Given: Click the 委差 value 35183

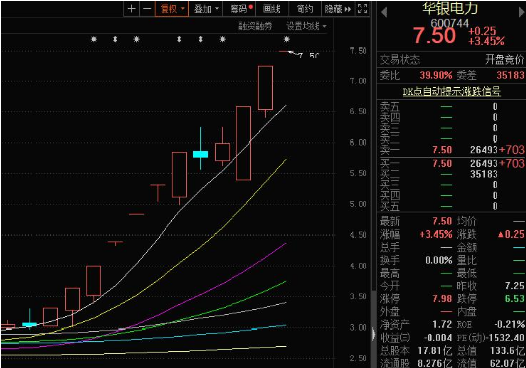Looking at the screenshot, I should (510, 75).
